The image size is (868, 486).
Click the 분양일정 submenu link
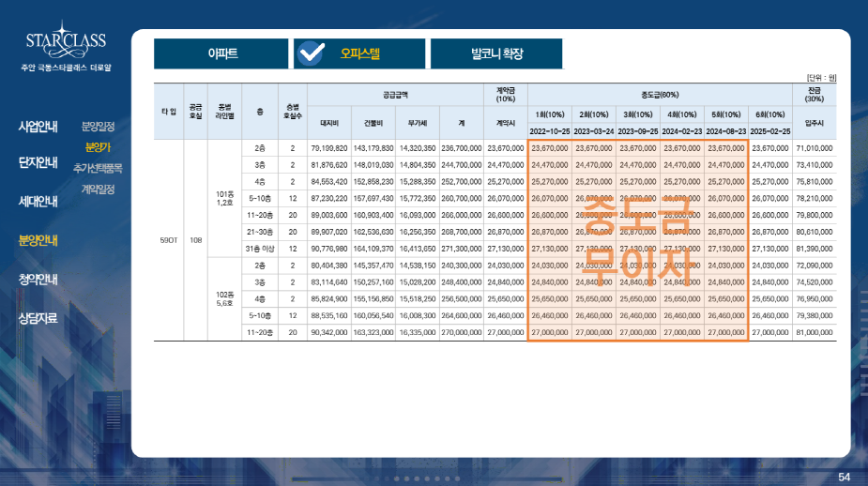pyautogui.click(x=98, y=126)
